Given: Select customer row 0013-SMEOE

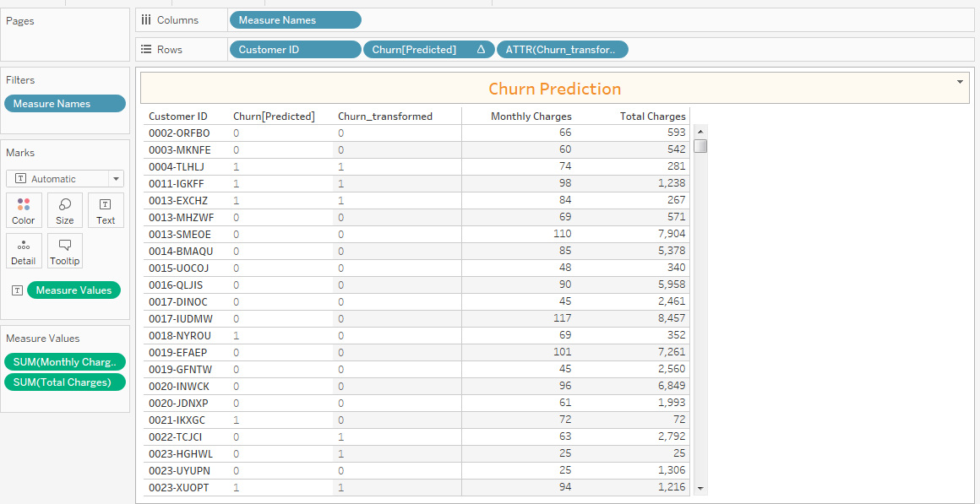Looking at the screenshot, I should (x=179, y=234).
